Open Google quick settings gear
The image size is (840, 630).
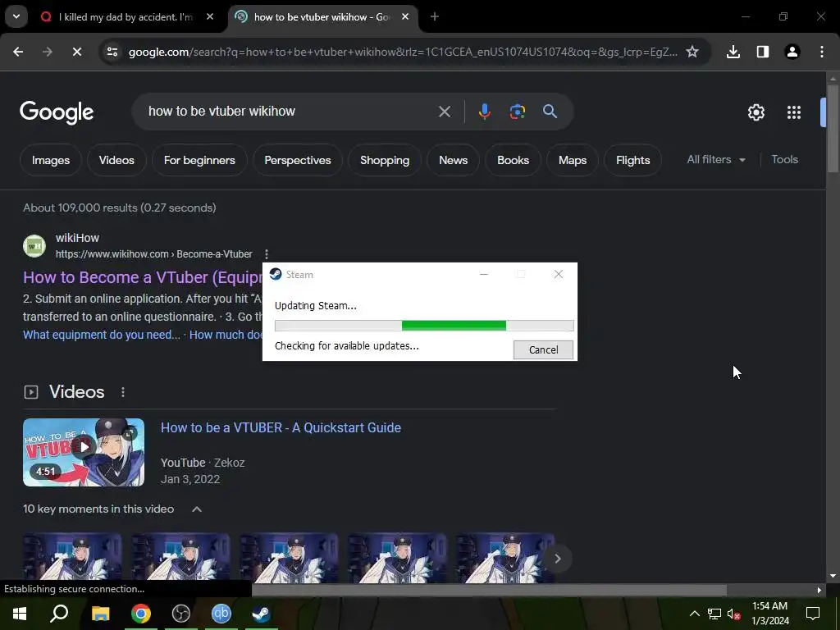(756, 112)
